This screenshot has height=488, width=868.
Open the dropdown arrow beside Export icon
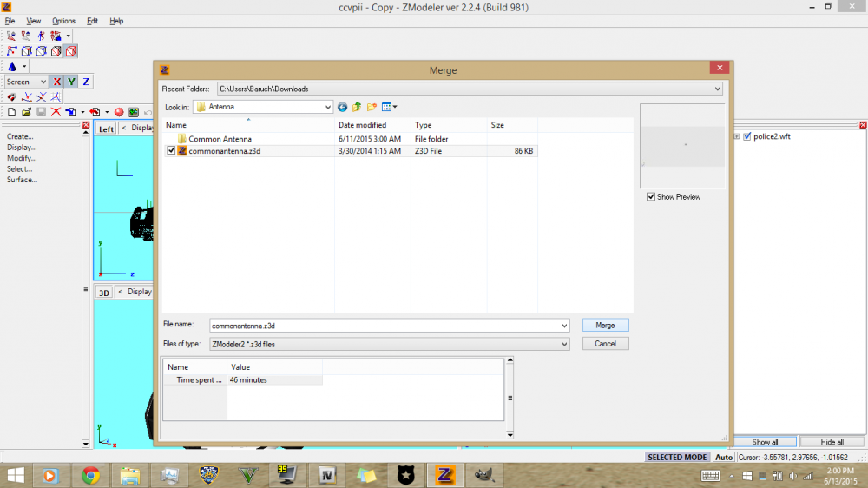pyautogui.click(x=107, y=112)
